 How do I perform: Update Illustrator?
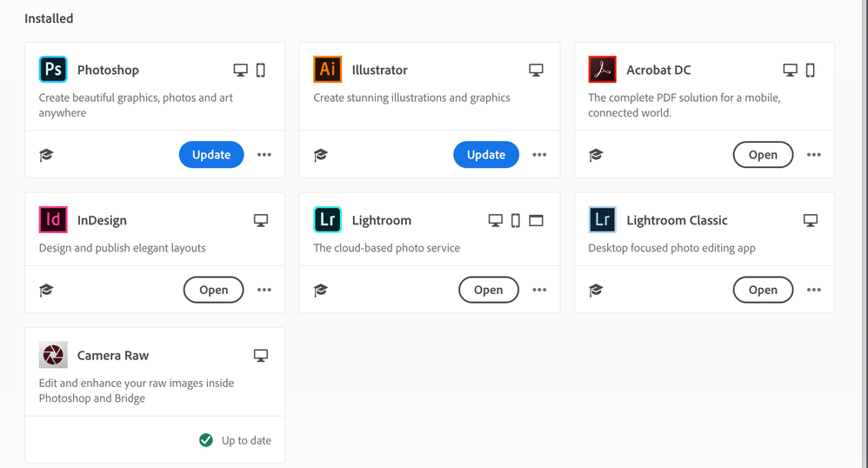pos(486,155)
